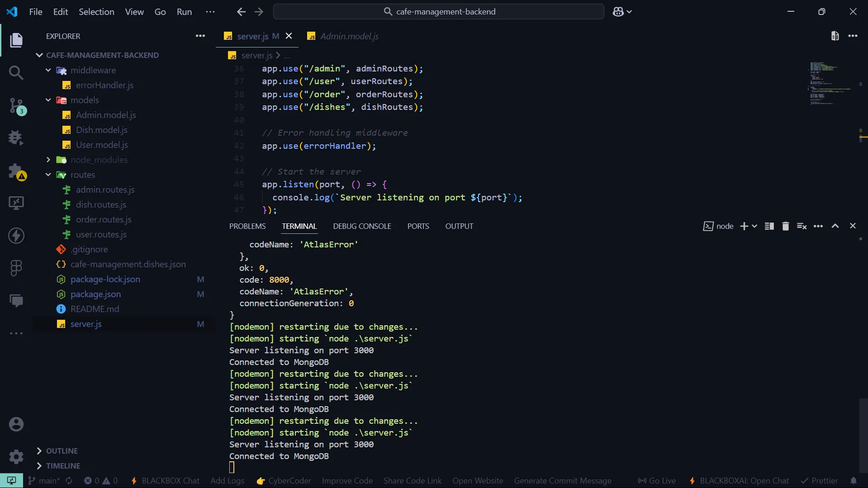The image size is (868, 488).
Task: Expand the node_modules folder
Action: point(48,160)
